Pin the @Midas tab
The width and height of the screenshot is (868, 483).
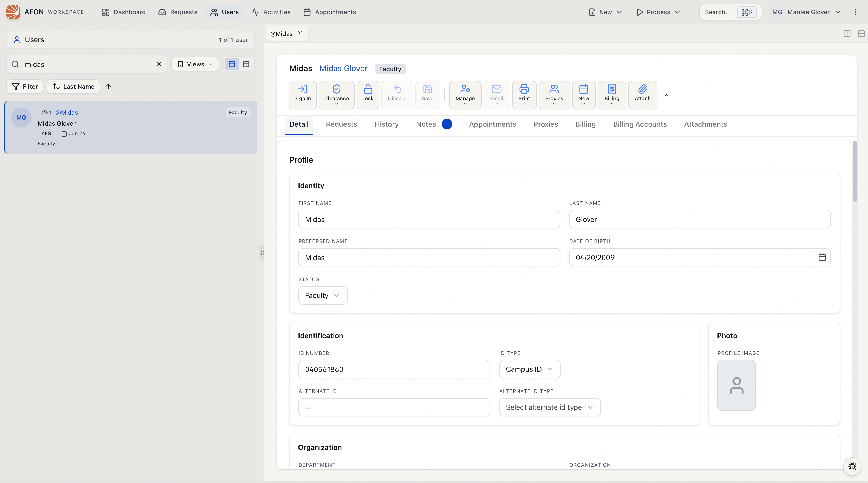point(300,33)
